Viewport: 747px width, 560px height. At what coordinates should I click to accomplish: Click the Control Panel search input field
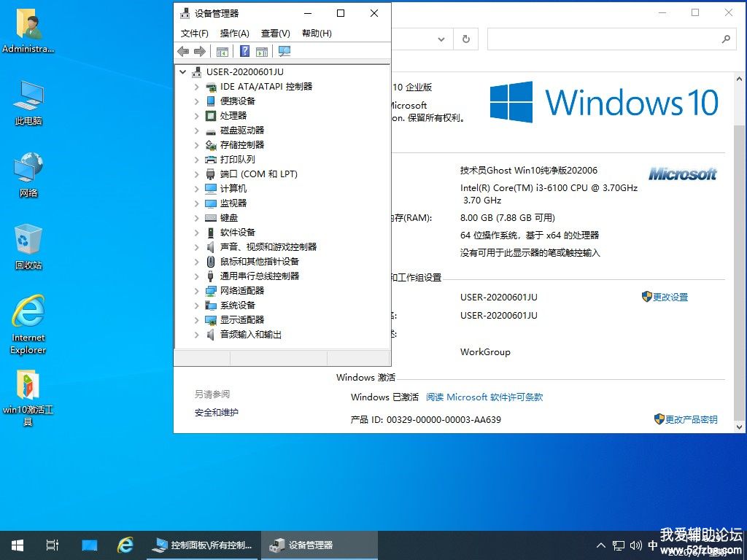[x=602, y=39]
